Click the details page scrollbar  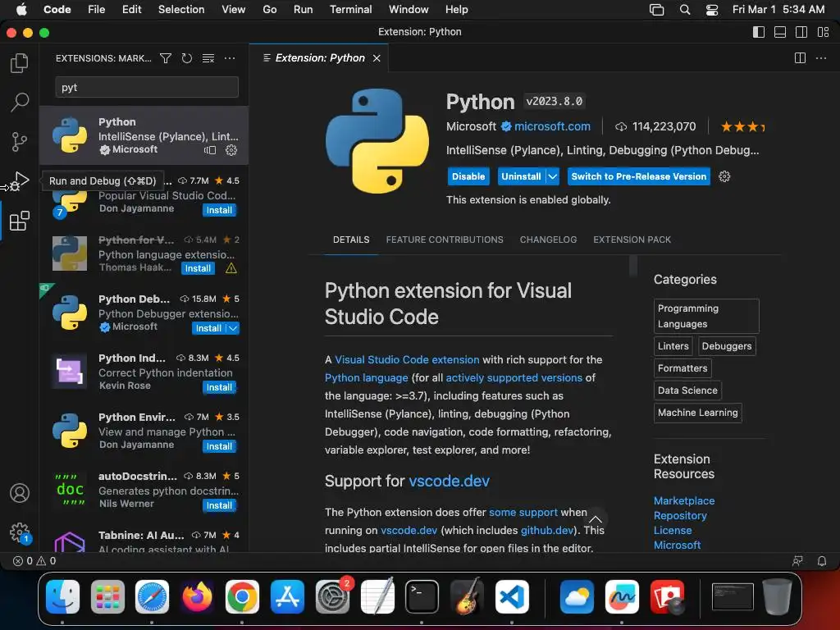point(632,265)
